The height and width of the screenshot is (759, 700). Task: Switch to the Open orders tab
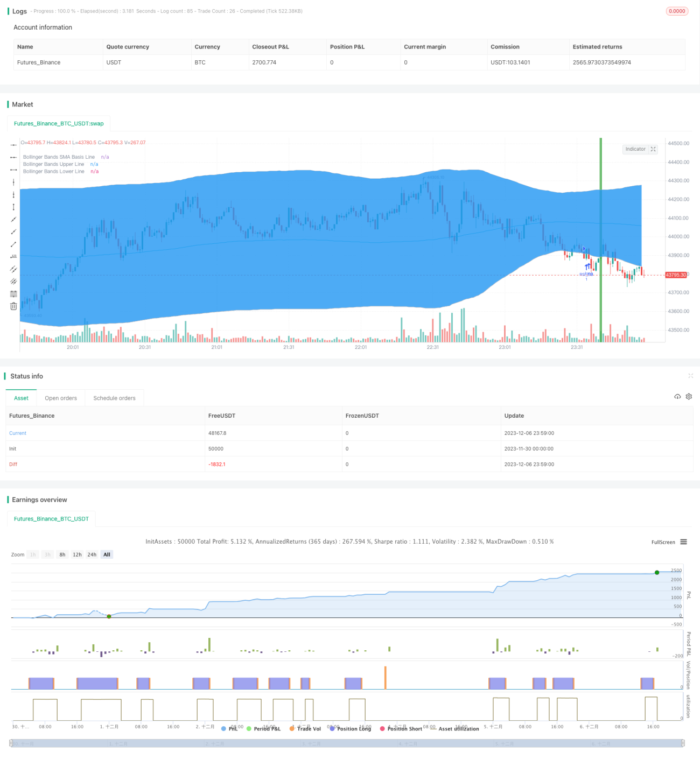click(61, 398)
